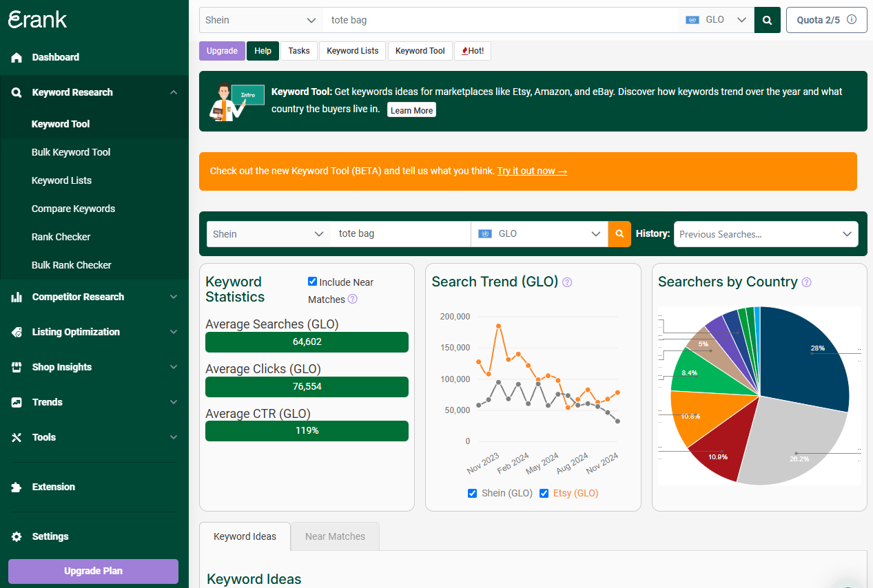This screenshot has height=588, width=873.
Task: Follow the Try it out now link
Action: (x=531, y=171)
